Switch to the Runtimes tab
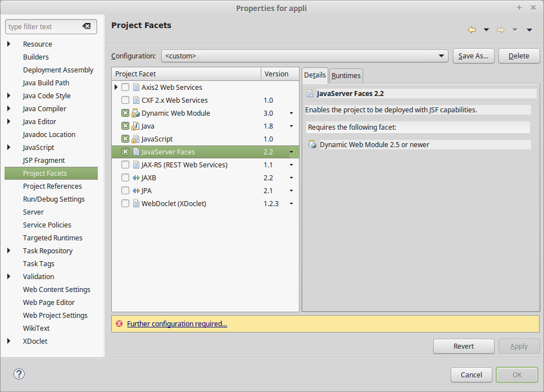Image resolution: width=544 pixels, height=392 pixels. pyautogui.click(x=346, y=75)
